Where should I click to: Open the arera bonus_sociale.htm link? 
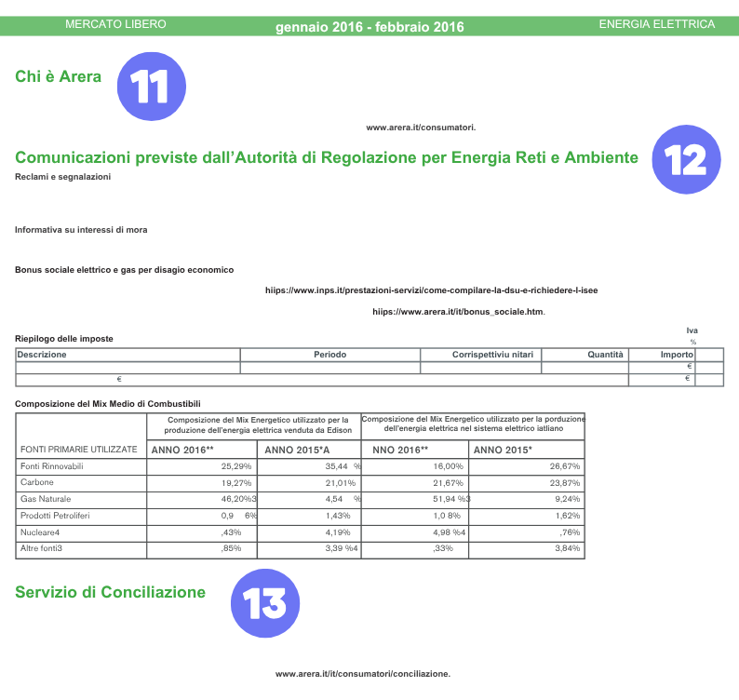458,313
